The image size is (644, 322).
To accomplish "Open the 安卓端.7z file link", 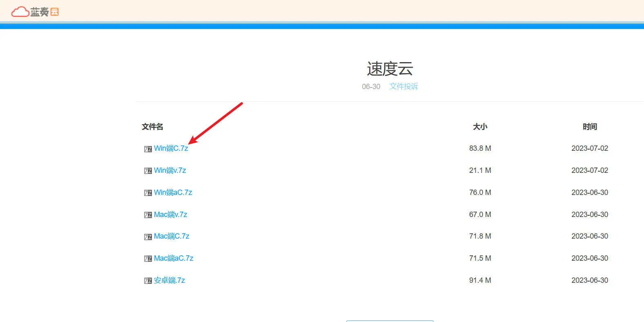I will (x=169, y=280).
